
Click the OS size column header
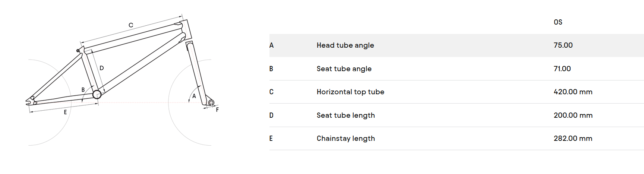(x=558, y=22)
